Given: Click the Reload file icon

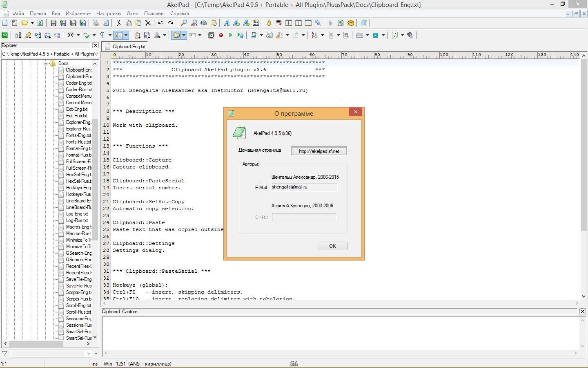Looking at the screenshot, I should (x=40, y=23).
